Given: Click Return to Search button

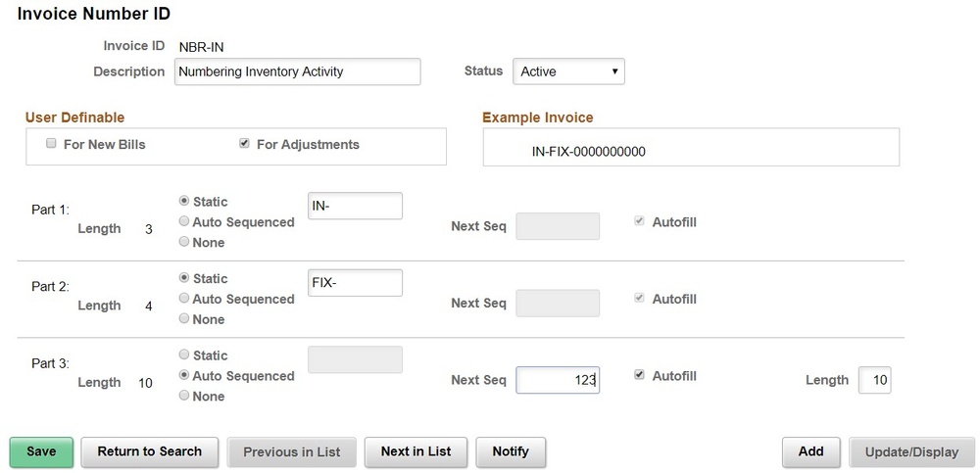Looking at the screenshot, I should [x=149, y=451].
